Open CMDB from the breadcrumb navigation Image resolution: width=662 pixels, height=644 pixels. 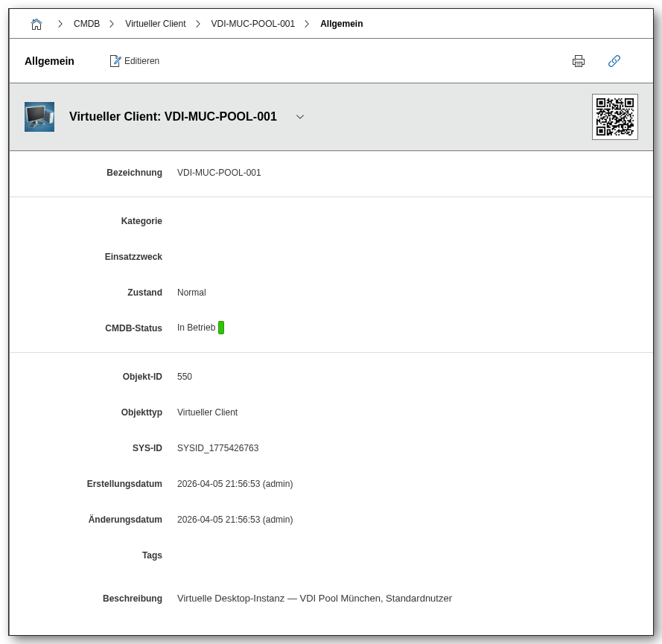[86, 23]
